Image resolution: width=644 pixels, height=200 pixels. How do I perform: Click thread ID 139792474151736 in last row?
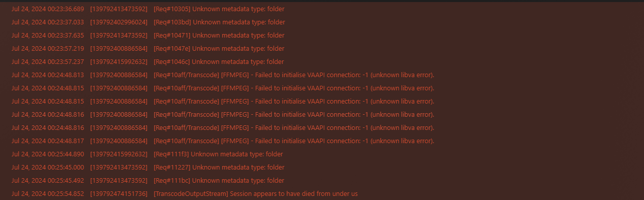(x=119, y=194)
